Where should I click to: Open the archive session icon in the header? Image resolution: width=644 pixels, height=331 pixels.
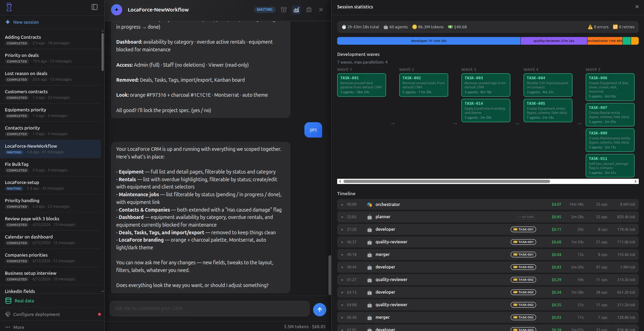(284, 10)
